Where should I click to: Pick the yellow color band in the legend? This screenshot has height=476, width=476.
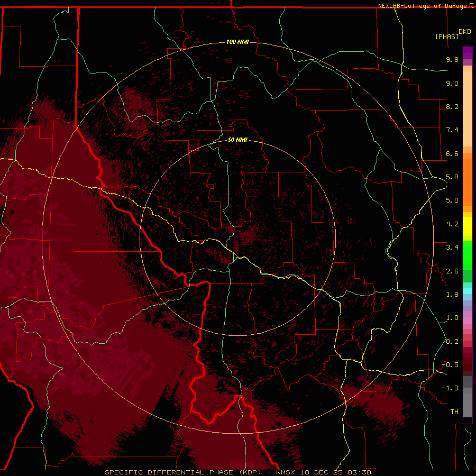click(x=467, y=226)
